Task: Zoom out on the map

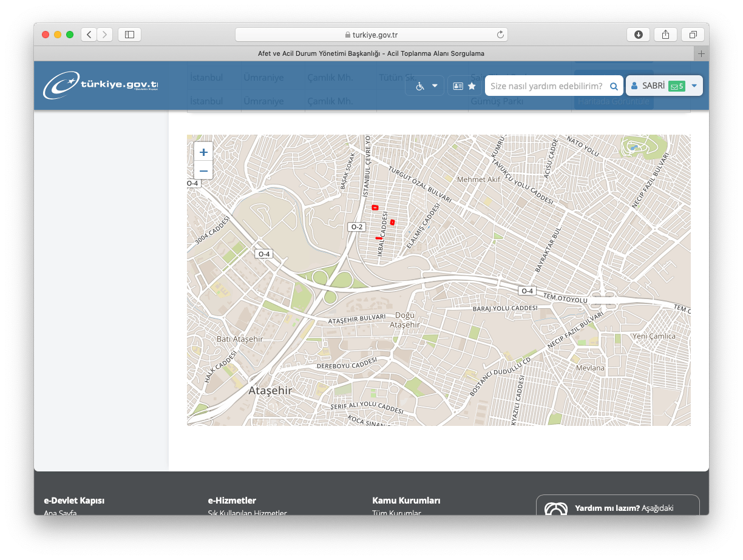Action: 203,171
